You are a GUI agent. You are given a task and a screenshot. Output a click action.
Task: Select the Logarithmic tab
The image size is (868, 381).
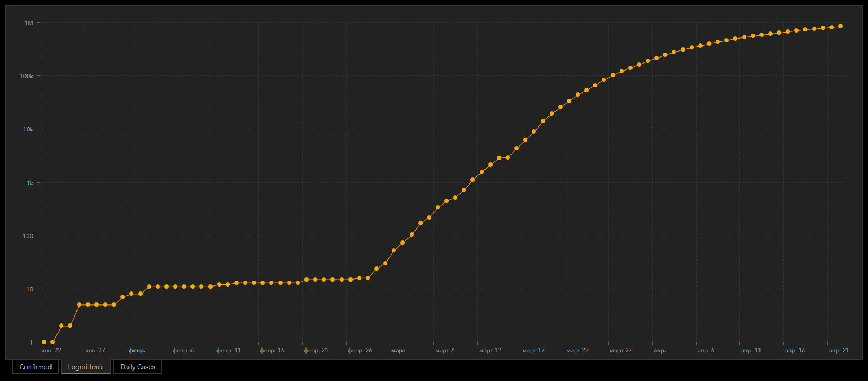pos(86,367)
